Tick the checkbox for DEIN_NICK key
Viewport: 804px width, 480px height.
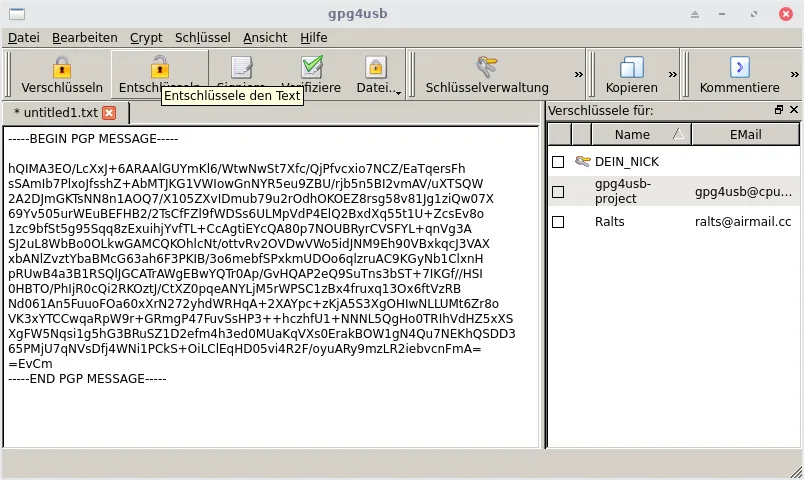pos(558,162)
